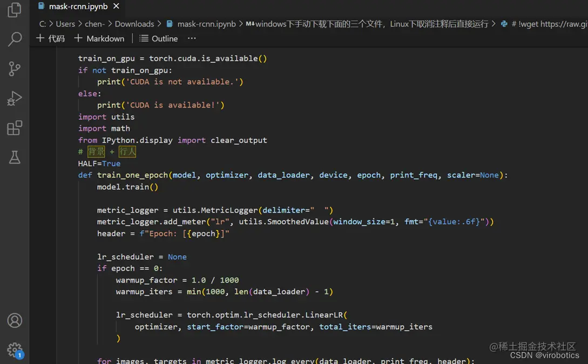Click the 'CUDA is not available.' string

183,81
